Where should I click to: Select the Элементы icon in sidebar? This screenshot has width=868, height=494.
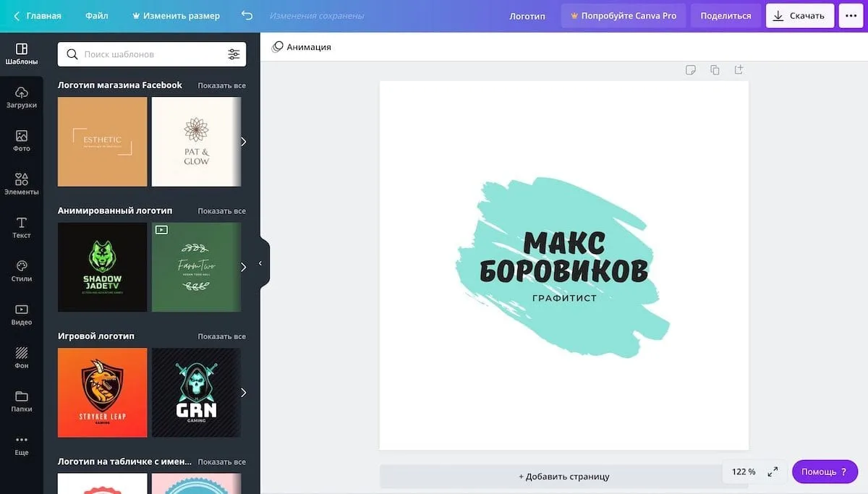pyautogui.click(x=22, y=184)
